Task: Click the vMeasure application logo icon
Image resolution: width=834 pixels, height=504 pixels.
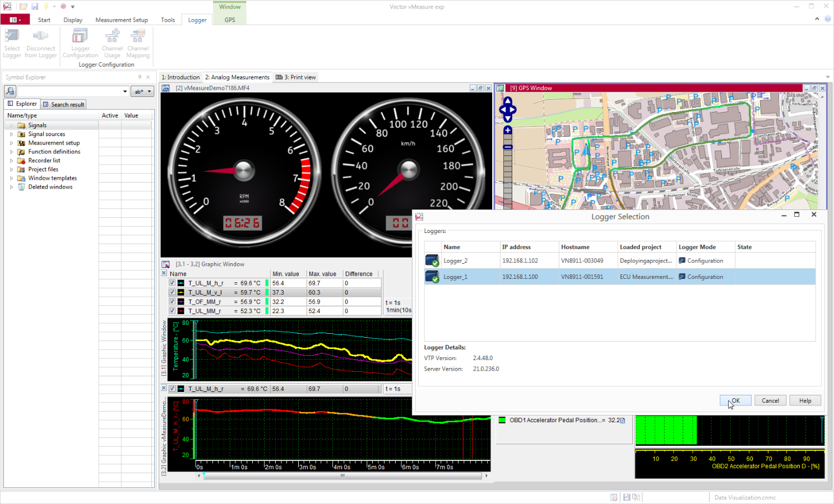Action: coord(7,7)
